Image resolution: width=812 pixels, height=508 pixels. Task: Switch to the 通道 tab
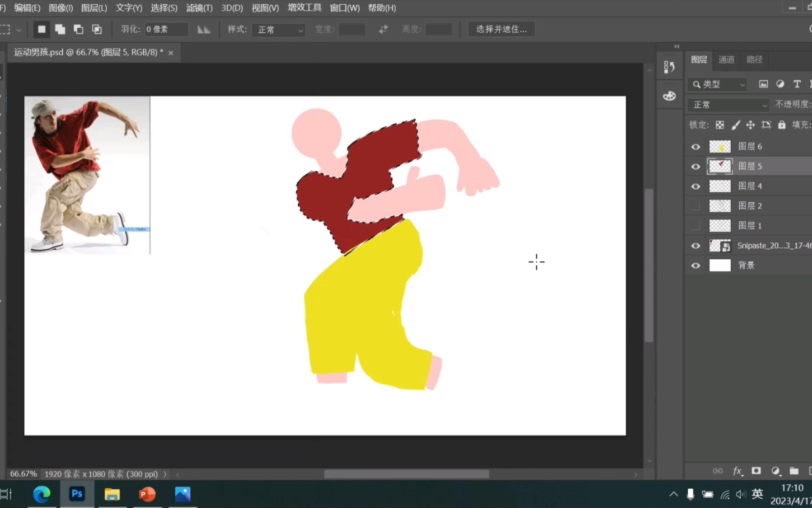click(726, 60)
